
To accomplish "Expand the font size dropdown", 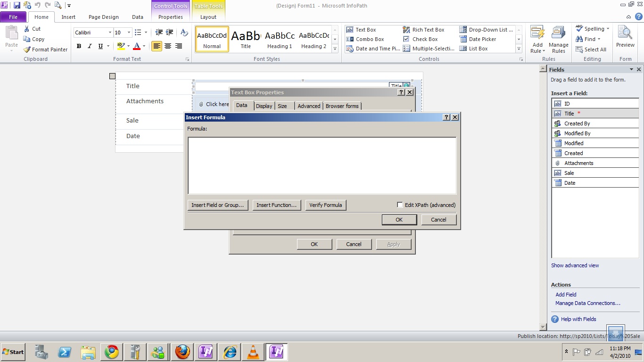I will [x=129, y=33].
